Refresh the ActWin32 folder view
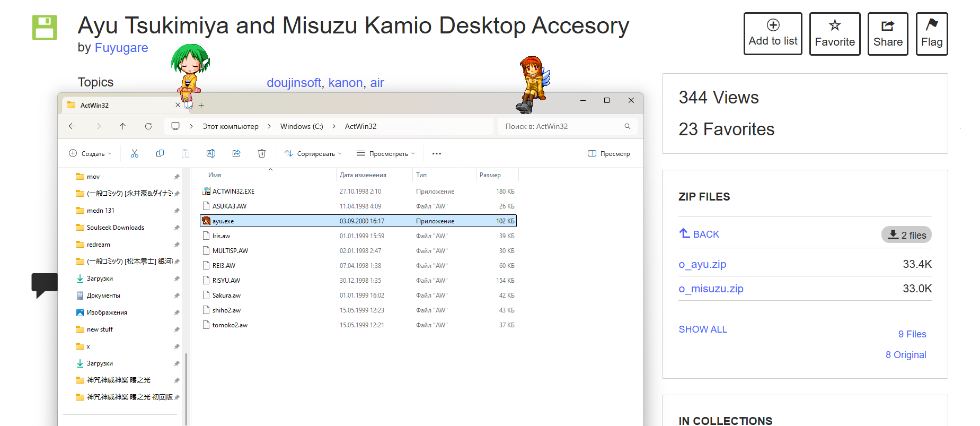Viewport: 980px width, 426px height. click(x=148, y=126)
